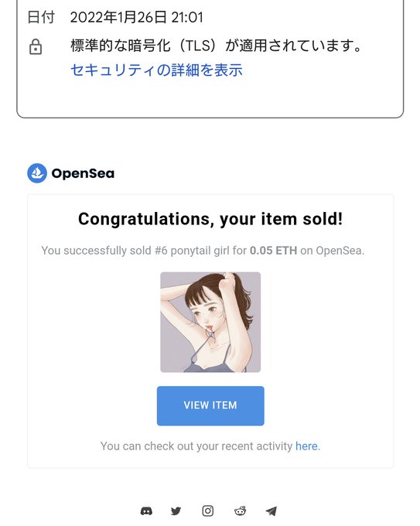This screenshot has width=420, height=526.
Task: Open the Discord icon in footer
Action: tap(146, 511)
